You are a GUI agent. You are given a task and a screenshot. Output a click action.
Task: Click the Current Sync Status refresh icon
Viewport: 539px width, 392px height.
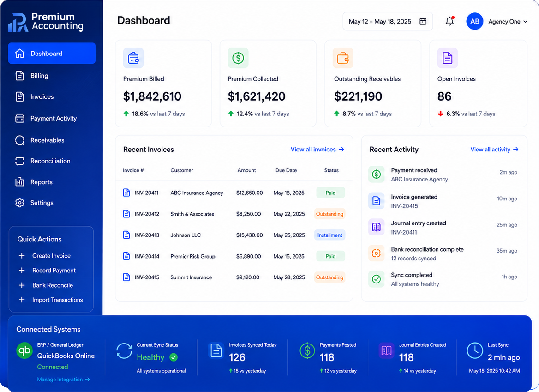(124, 351)
